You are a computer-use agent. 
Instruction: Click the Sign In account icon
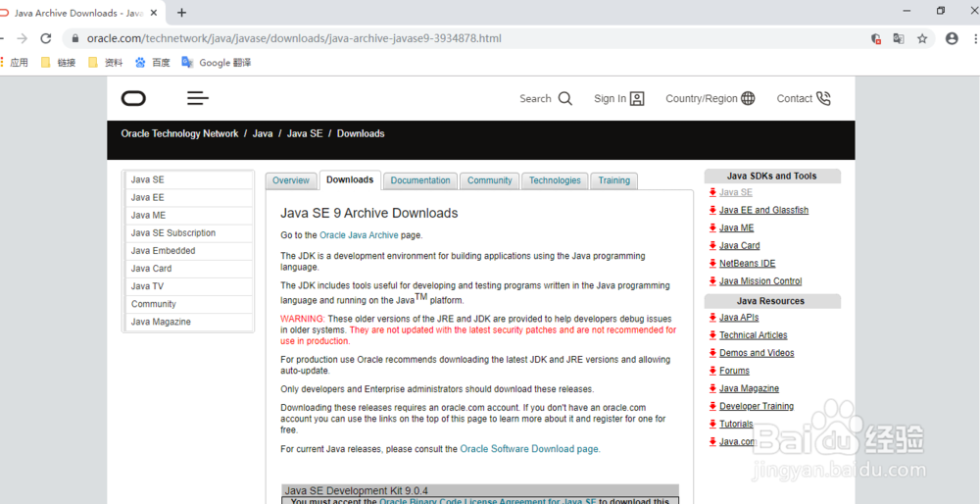pos(637,99)
